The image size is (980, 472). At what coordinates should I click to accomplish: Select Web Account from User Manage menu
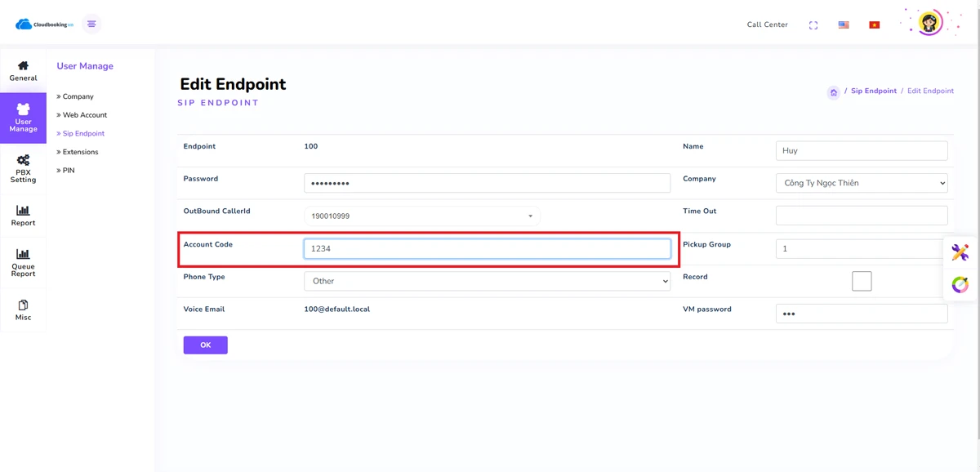tap(84, 115)
